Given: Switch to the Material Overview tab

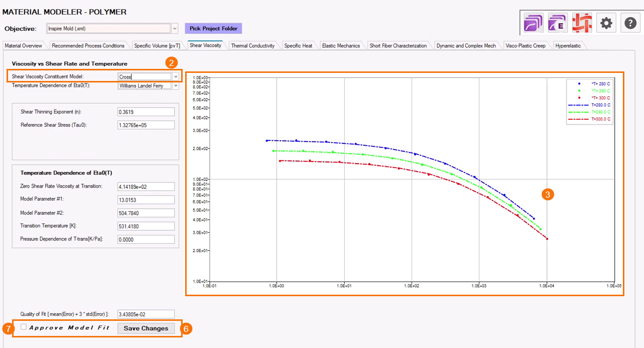Looking at the screenshot, I should tap(23, 46).
